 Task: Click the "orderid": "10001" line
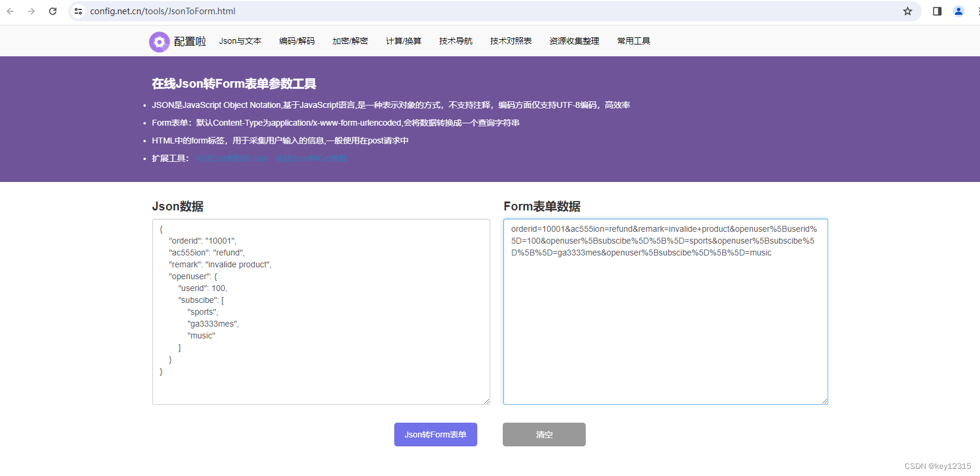[x=203, y=241]
